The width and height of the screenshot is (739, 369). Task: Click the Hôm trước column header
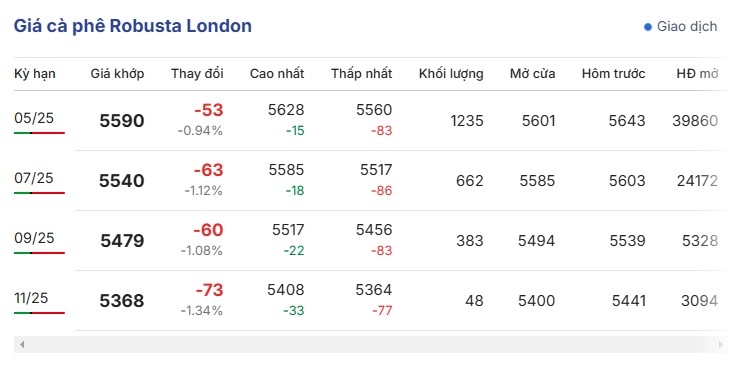click(x=613, y=74)
